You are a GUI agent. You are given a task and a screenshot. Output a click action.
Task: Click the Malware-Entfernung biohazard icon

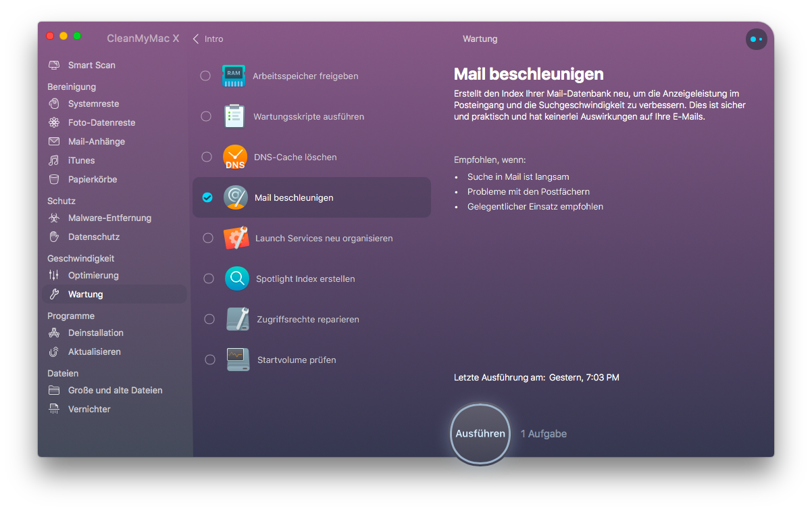[x=54, y=218]
